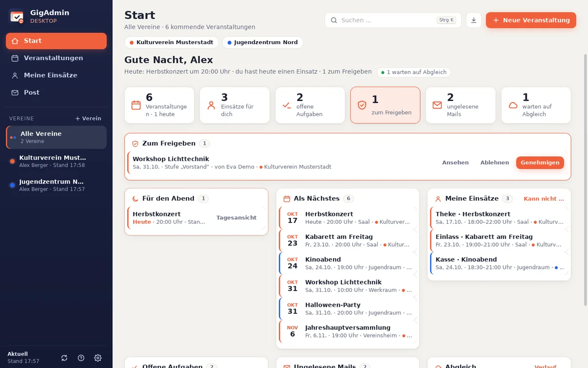Click the shield icon in the Zum Freigeben panel header
This screenshot has width=588, height=368.
[135, 144]
